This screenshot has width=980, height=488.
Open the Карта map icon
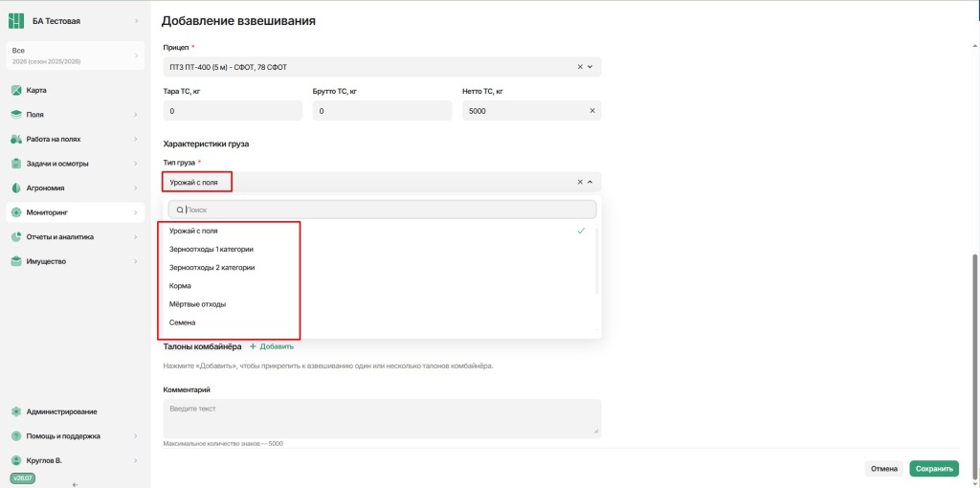16,90
